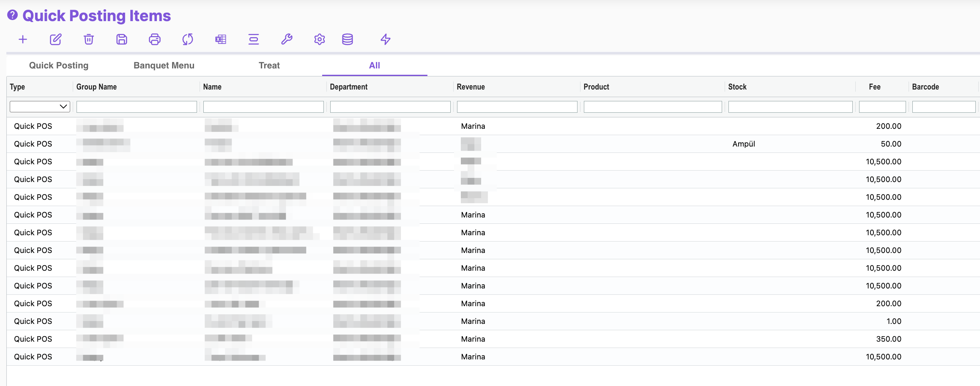
Task: Export table with the Excel icon
Action: pyautogui.click(x=221, y=40)
